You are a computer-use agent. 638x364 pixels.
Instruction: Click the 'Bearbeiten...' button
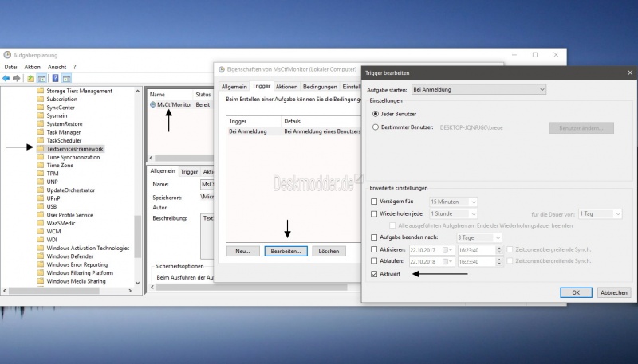286,251
